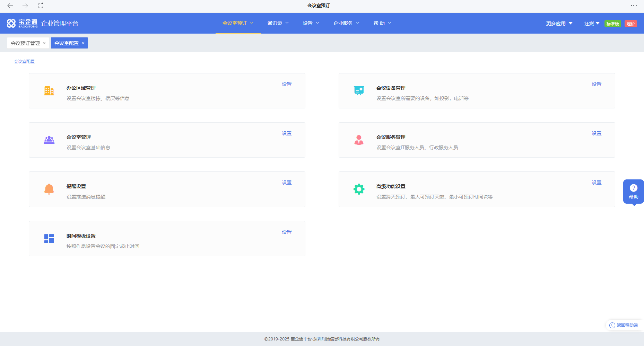The image size is (644, 346).
Task: Click 返回移动端 button at bottom right
Action: click(x=624, y=325)
